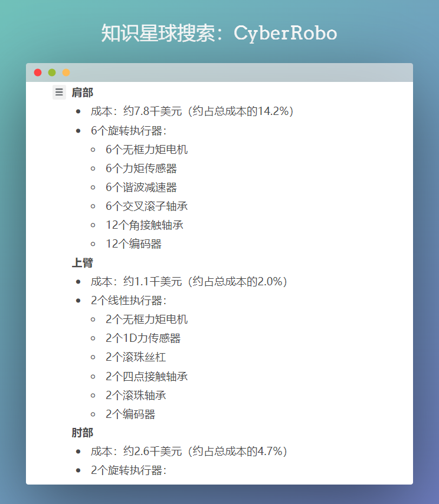Image resolution: width=439 pixels, height=504 pixels.
Task: Select the item 2个1D力传感器
Action: pyautogui.click(x=143, y=338)
